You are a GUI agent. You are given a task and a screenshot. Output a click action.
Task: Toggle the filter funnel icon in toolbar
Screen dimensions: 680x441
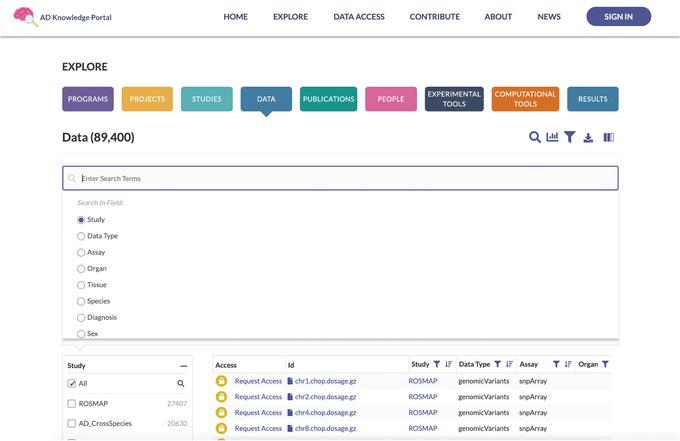point(569,137)
